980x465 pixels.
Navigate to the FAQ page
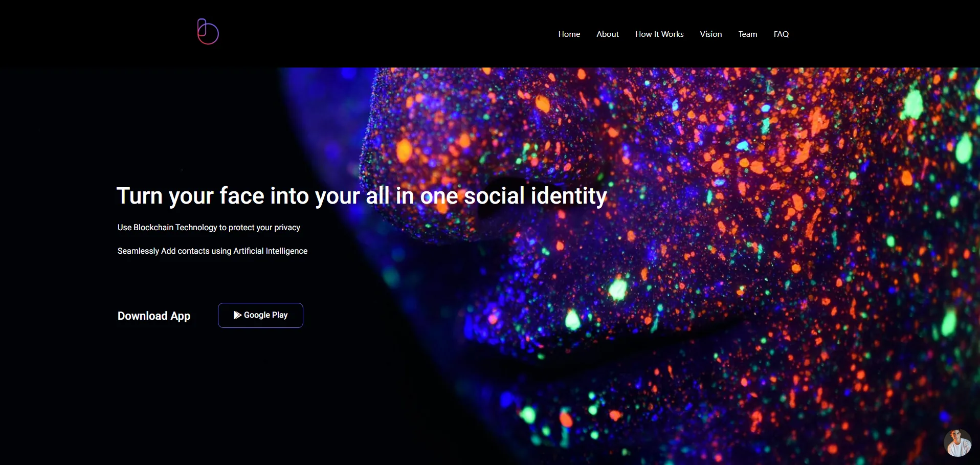coord(781,34)
